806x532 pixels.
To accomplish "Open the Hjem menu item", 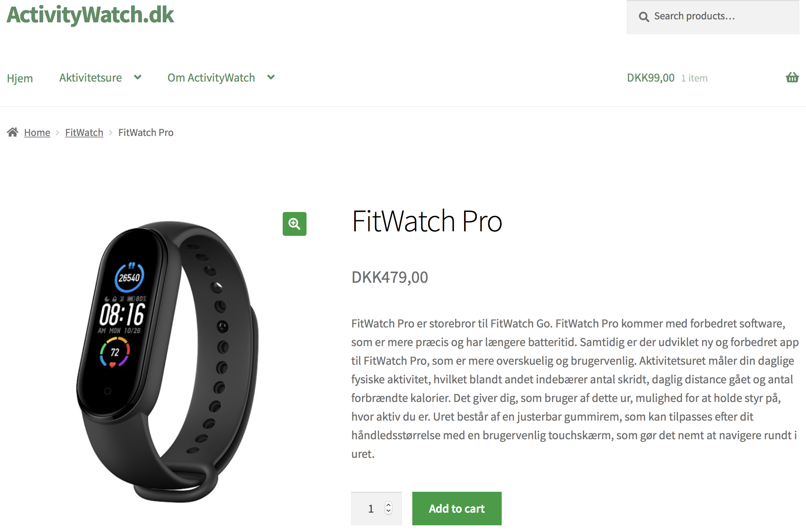I will pyautogui.click(x=20, y=78).
